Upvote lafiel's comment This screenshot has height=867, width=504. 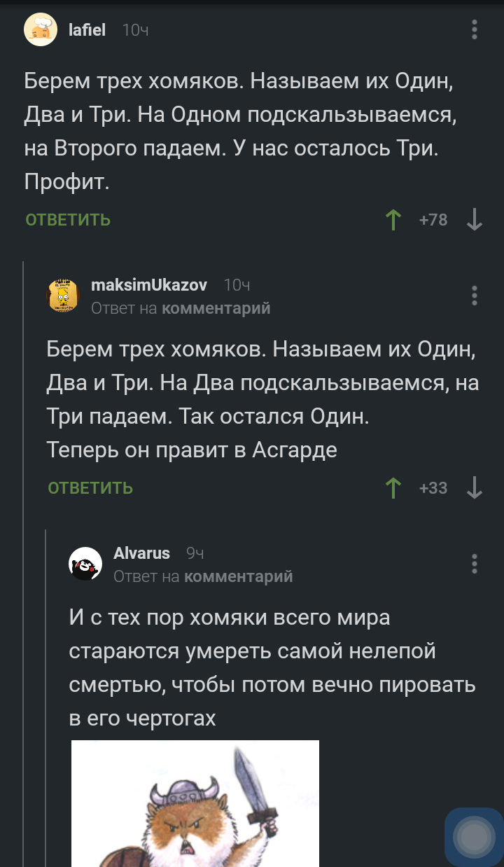click(393, 220)
